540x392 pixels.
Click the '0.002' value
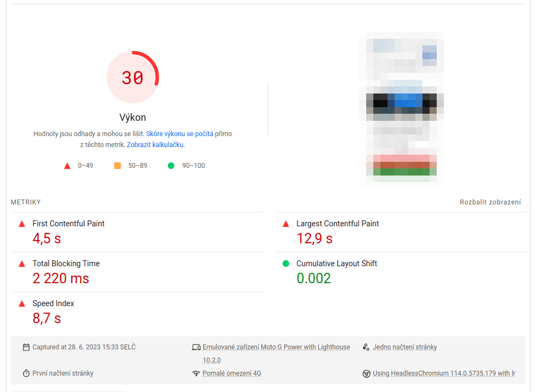tap(314, 278)
